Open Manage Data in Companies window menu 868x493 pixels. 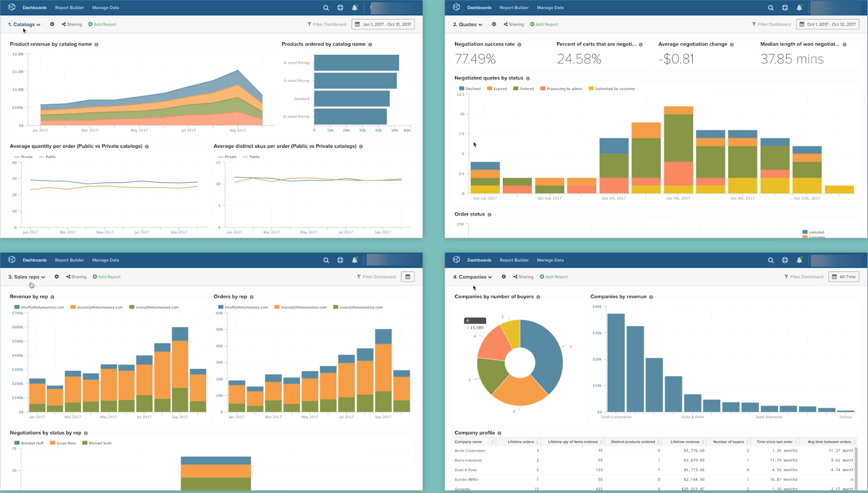point(550,260)
